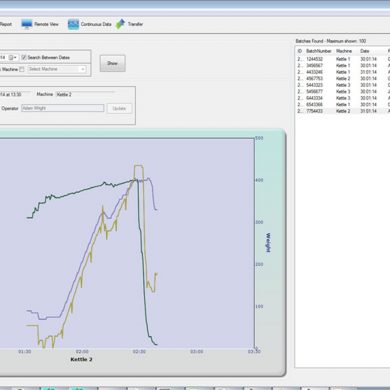Click the green Transfer arrow icon
The height and width of the screenshot is (390, 390).
point(120,24)
